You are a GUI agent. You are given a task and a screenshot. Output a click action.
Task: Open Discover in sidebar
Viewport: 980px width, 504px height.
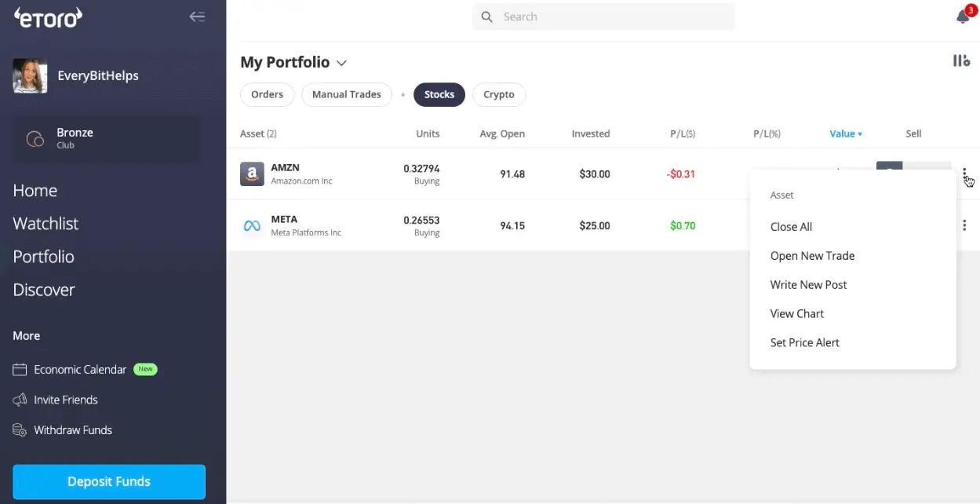44,290
